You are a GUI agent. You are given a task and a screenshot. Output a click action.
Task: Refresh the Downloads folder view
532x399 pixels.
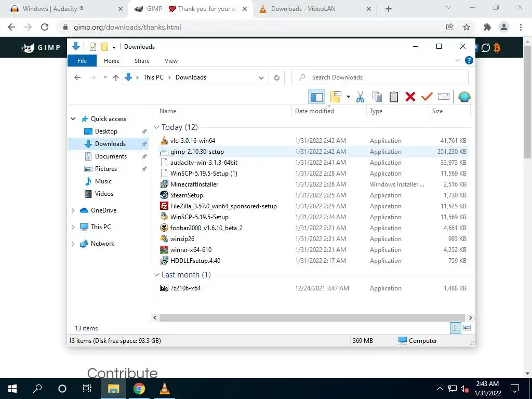click(x=277, y=78)
